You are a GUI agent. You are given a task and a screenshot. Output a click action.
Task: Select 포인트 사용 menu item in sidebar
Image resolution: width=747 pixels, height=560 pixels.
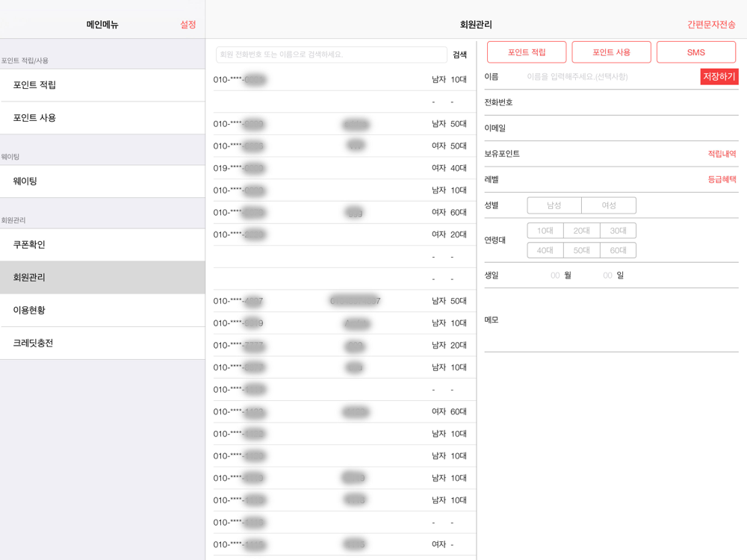102,118
